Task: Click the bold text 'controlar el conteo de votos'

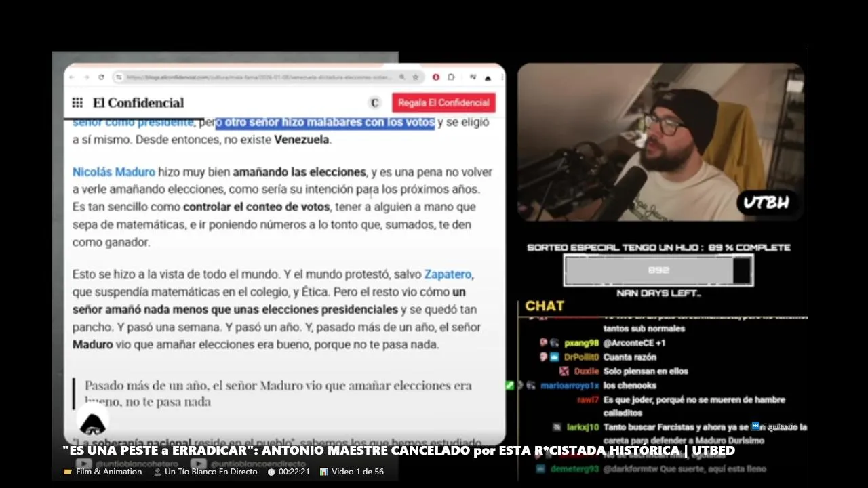Action: point(256,207)
